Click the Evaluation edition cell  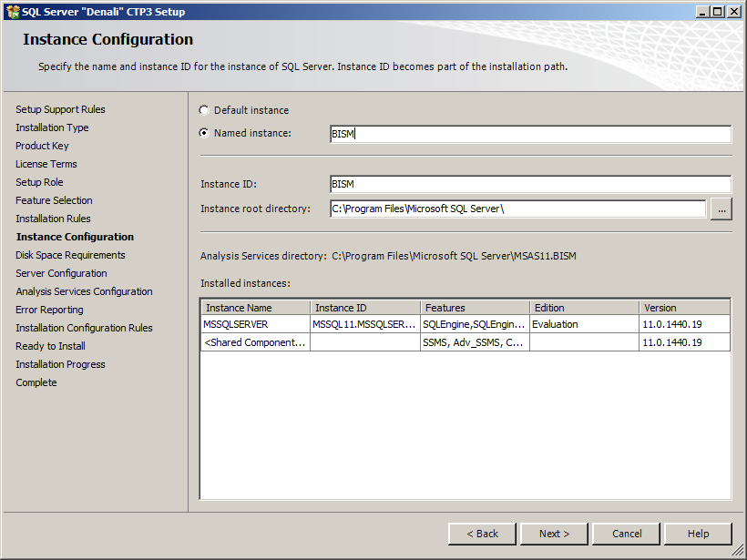(585, 324)
